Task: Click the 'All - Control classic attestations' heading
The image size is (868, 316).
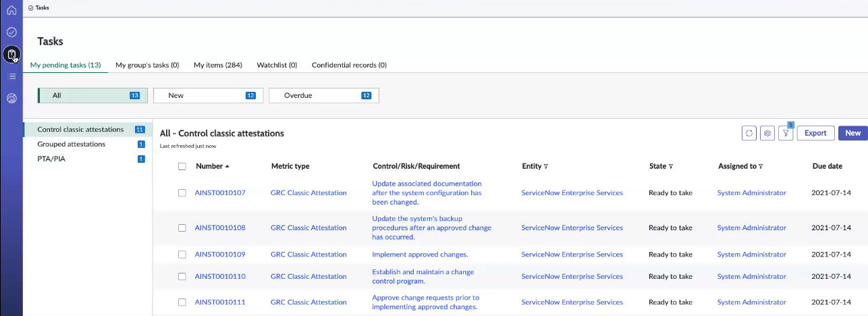Action: click(x=222, y=133)
